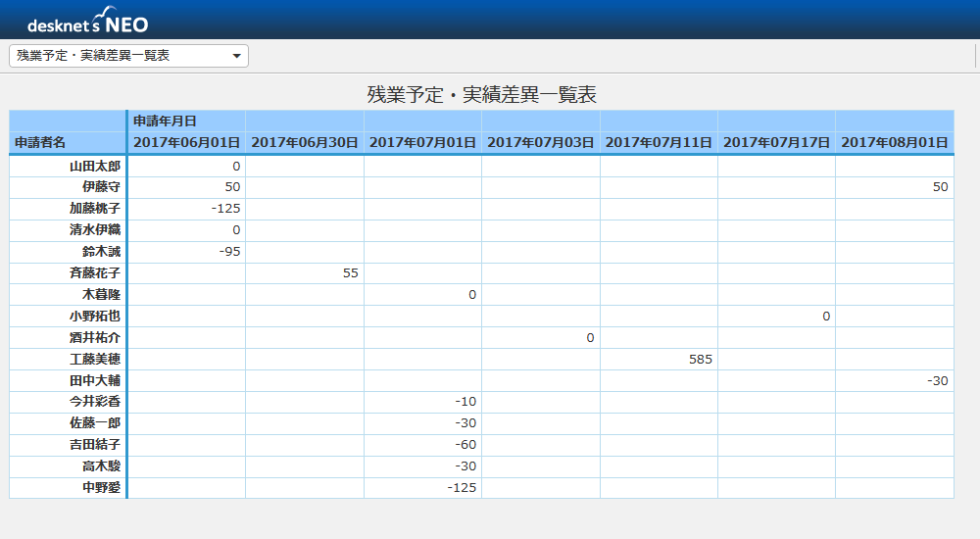
Task: Click the report title 残業予定・実績差異一覧表
Action: [481, 95]
